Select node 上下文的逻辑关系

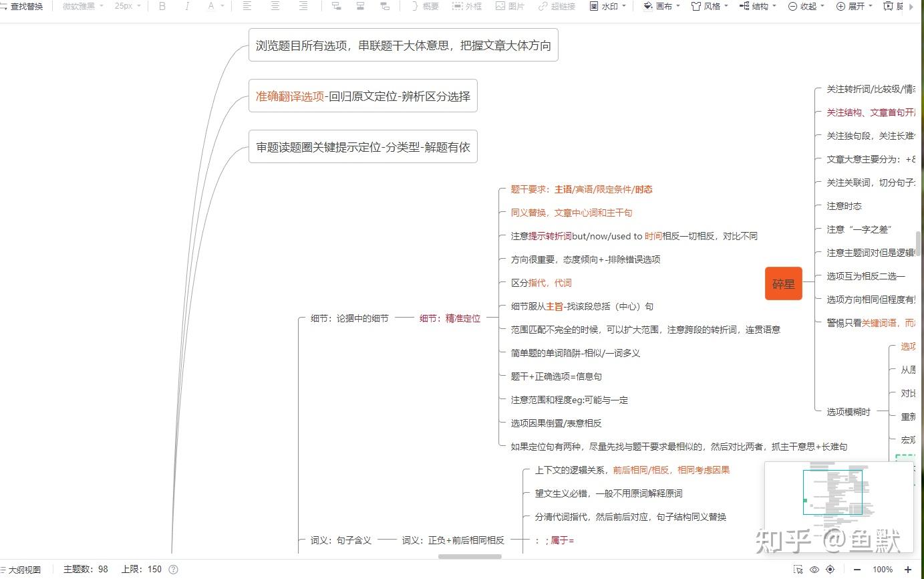pyautogui.click(x=632, y=470)
